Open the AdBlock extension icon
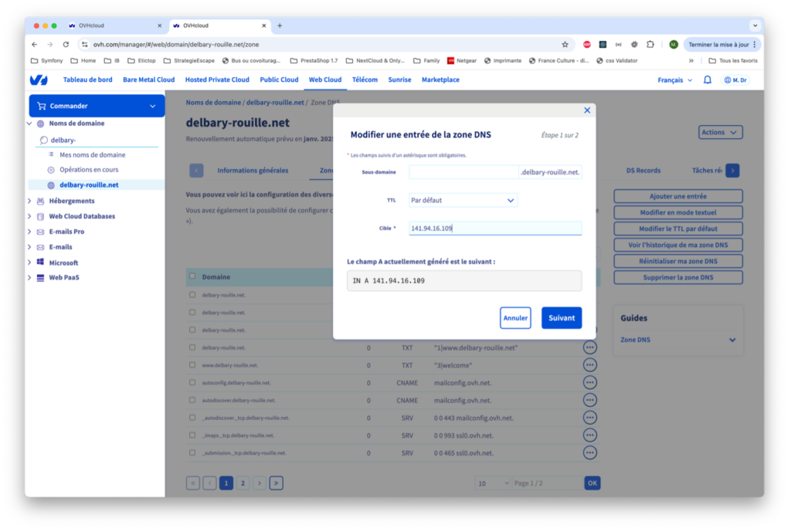Image resolution: width=791 pixels, height=532 pixels. tap(587, 44)
